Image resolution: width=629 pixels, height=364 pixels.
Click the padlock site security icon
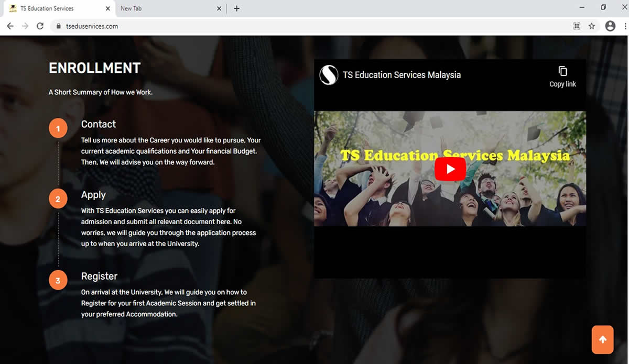pos(58,26)
